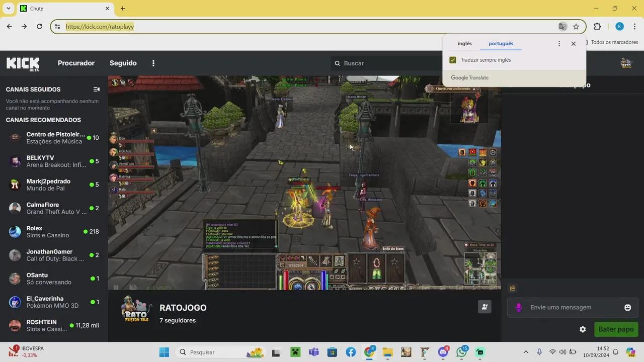Collapse the followed channels sidebar

[x=97, y=89]
